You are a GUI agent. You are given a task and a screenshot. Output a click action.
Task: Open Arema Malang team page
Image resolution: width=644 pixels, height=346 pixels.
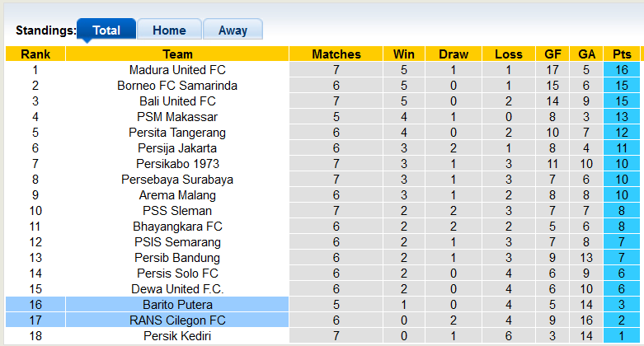click(x=177, y=195)
